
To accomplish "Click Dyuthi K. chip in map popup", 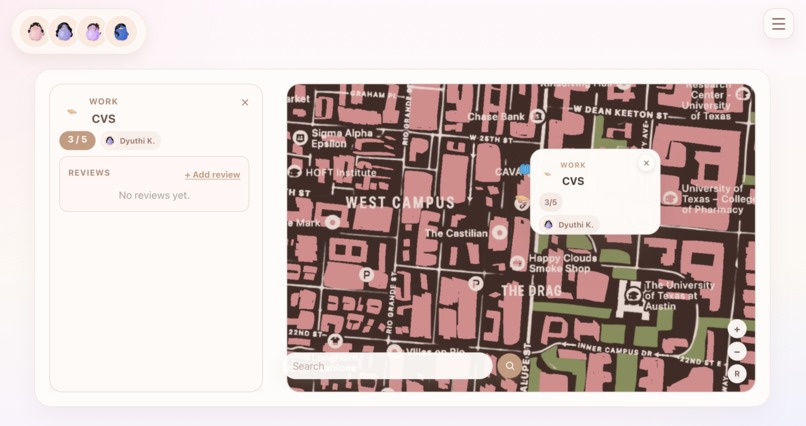I will click(569, 225).
